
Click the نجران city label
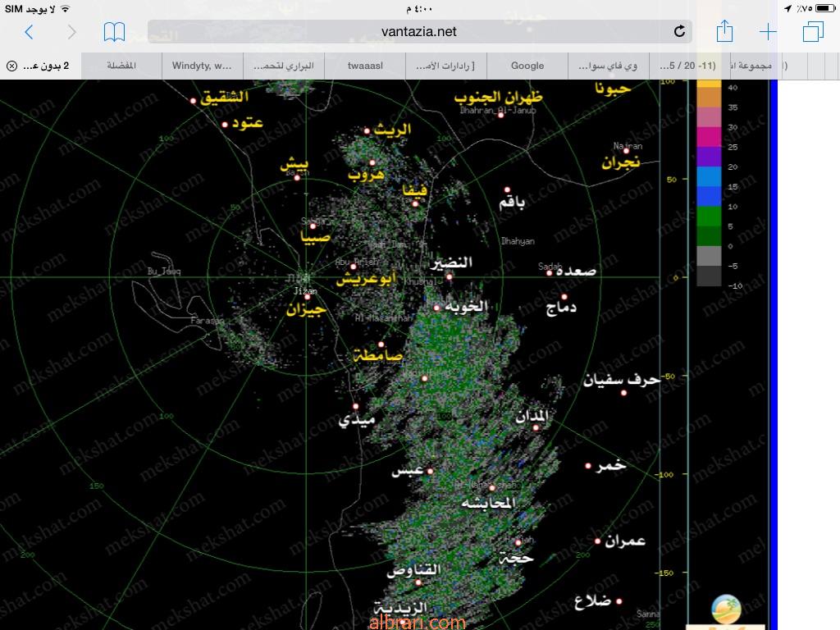621,162
